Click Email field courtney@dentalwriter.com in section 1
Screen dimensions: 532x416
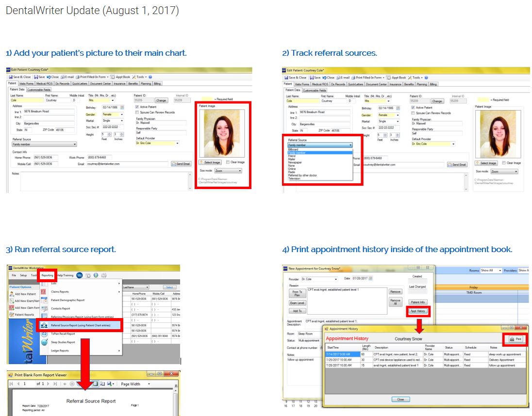pos(127,163)
